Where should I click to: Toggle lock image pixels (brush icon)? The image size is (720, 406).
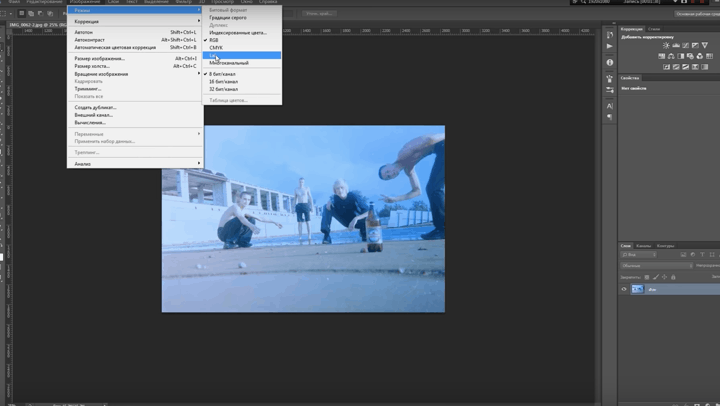click(x=656, y=277)
